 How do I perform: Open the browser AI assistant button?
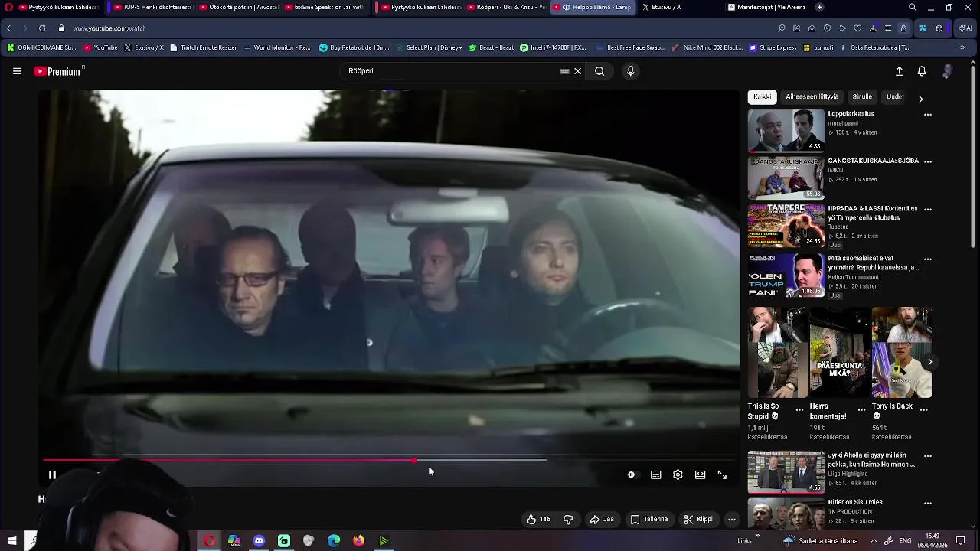coord(965,28)
